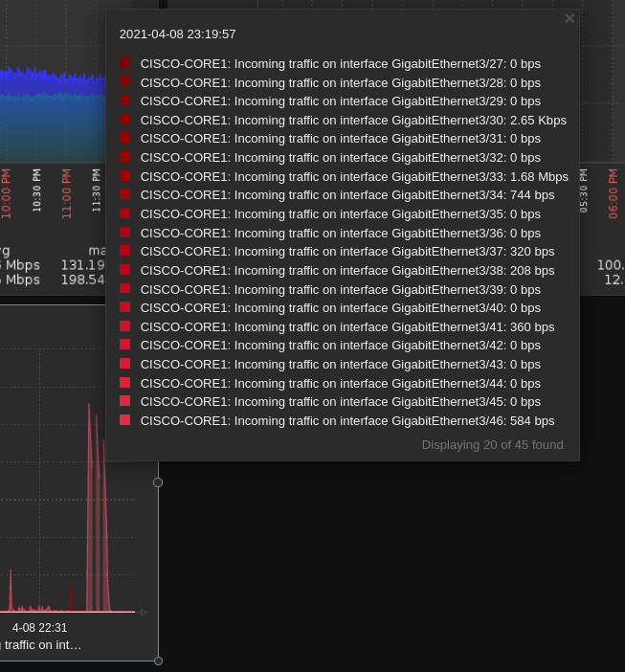The image size is (625, 672).
Task: Click the 11:30 PM axis tick label
Action: (x=97, y=191)
